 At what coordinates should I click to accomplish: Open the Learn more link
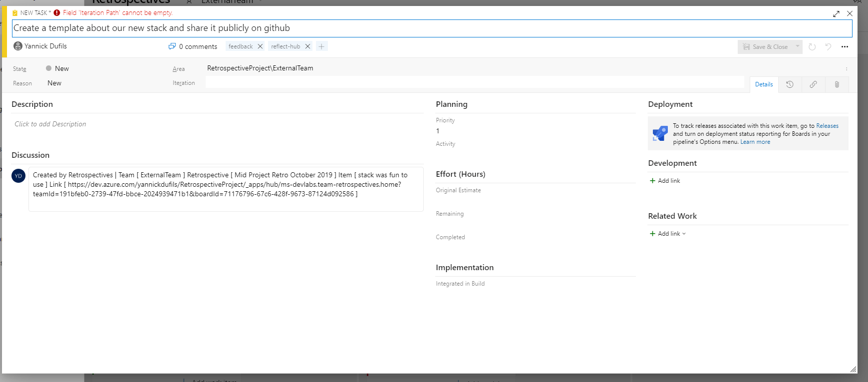pos(755,142)
